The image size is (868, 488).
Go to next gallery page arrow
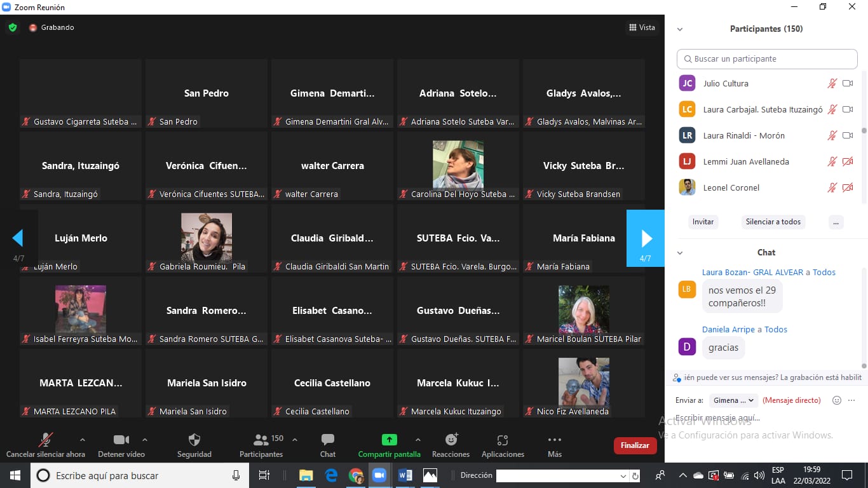coord(646,238)
